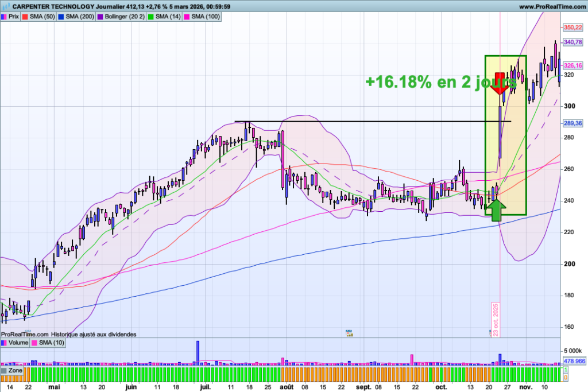Click the 289,36 price level label
The height and width of the screenshot is (392, 588).
pos(573,123)
